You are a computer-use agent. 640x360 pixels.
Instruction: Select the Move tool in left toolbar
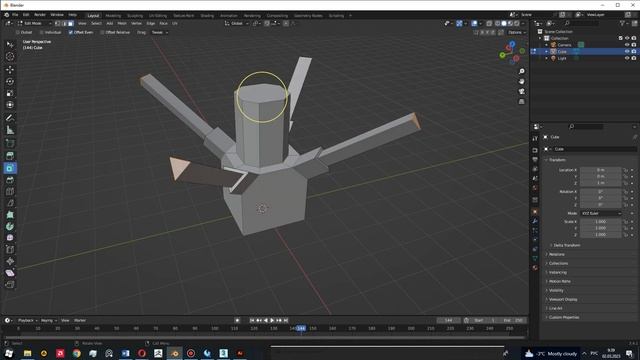(x=10, y=69)
